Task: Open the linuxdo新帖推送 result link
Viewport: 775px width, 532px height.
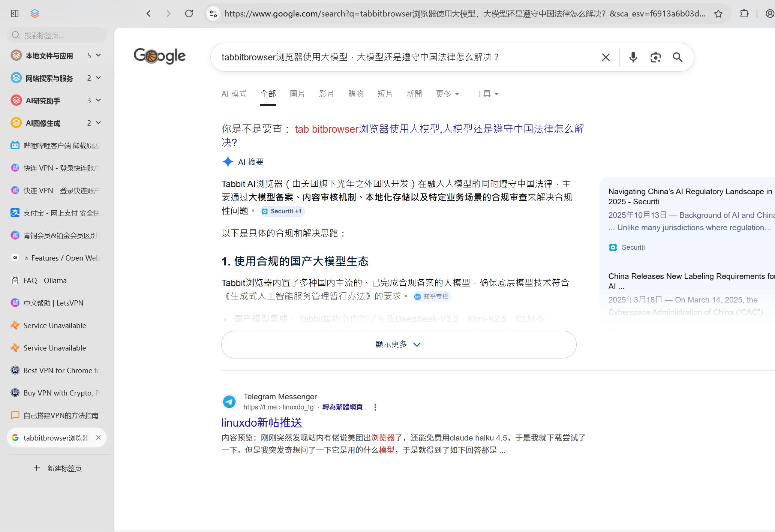Action: (261, 423)
